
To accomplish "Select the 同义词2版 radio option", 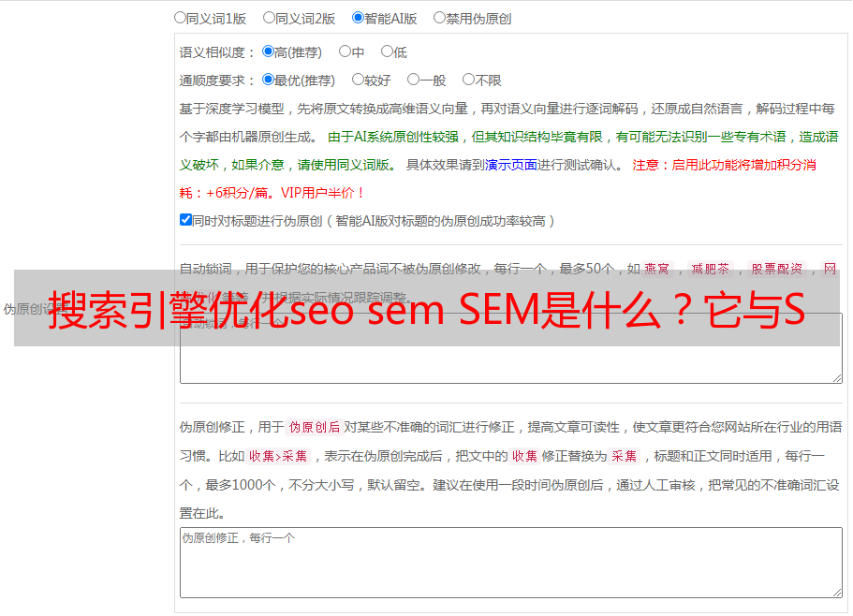I will tap(269, 18).
